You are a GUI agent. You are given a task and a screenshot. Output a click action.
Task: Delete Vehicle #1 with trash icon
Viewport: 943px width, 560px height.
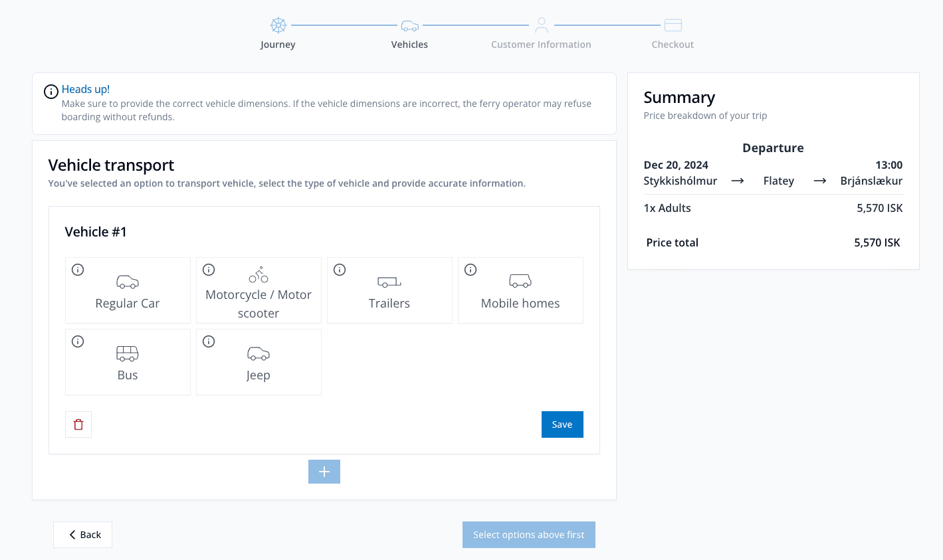tap(78, 424)
